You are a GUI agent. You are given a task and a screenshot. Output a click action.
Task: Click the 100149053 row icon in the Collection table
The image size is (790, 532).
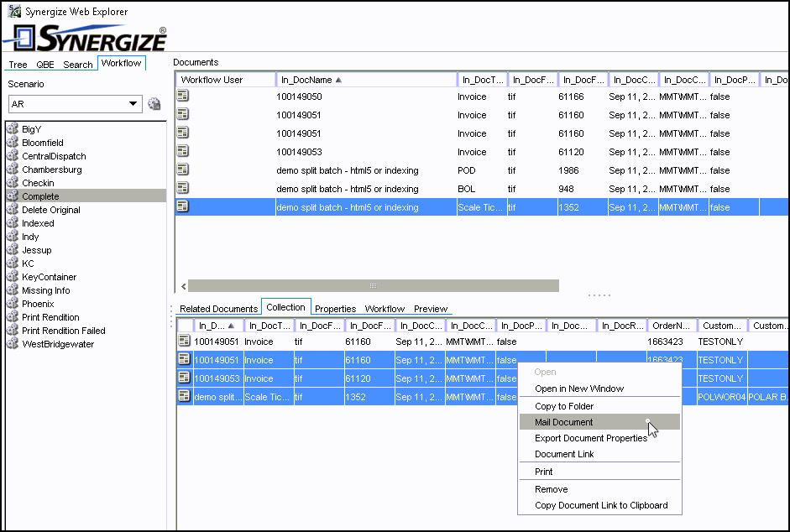tap(185, 378)
